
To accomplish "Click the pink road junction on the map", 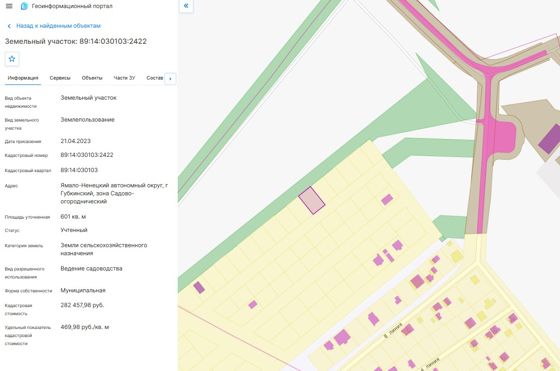I will click(490, 70).
